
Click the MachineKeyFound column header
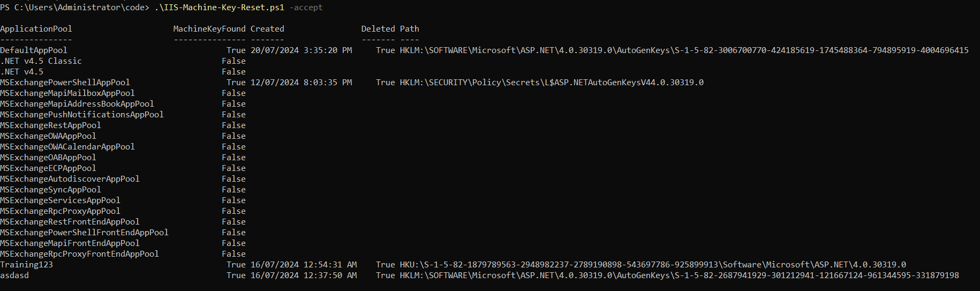pos(209,29)
